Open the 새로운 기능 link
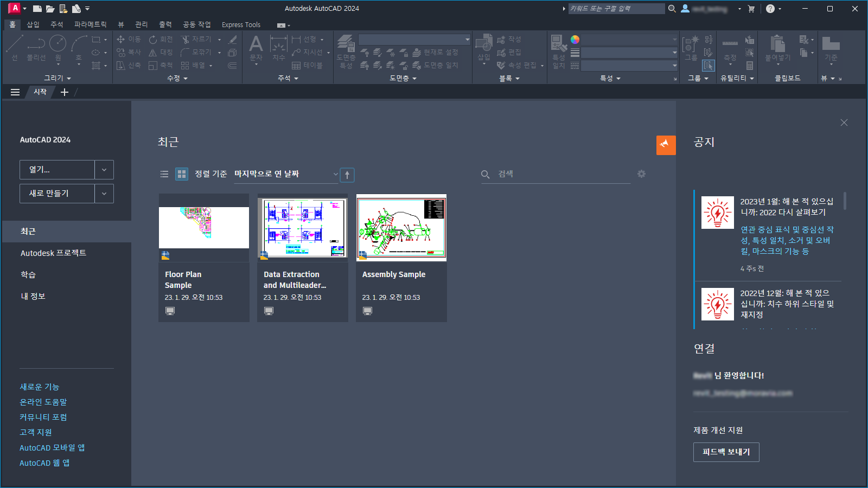This screenshot has height=488, width=868. coord(40,387)
